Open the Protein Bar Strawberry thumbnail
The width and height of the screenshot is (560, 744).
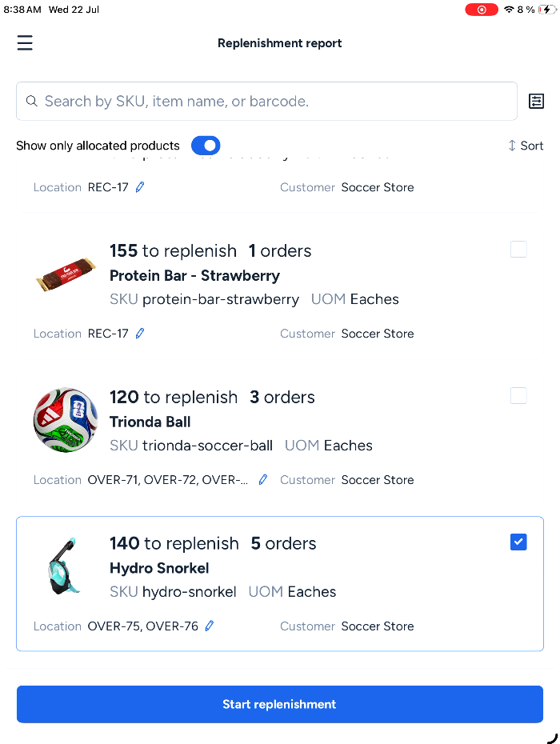point(66,274)
